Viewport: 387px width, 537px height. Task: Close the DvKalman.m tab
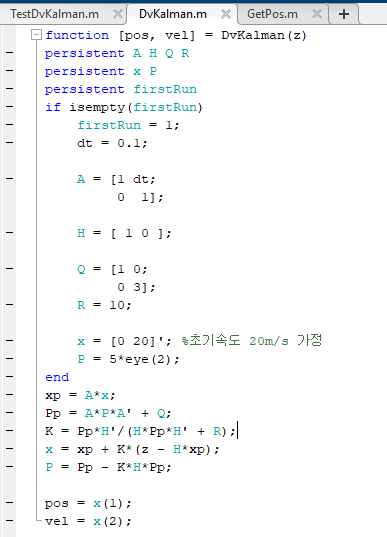(226, 14)
